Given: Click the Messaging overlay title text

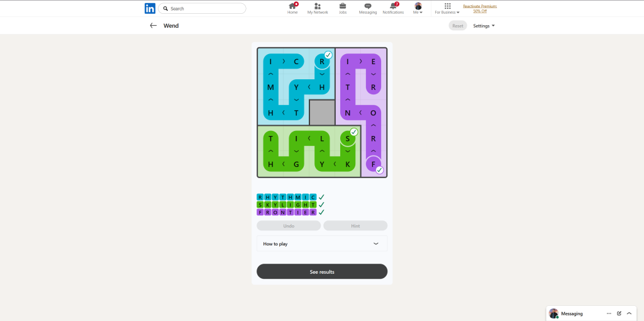Looking at the screenshot, I should (x=572, y=313).
